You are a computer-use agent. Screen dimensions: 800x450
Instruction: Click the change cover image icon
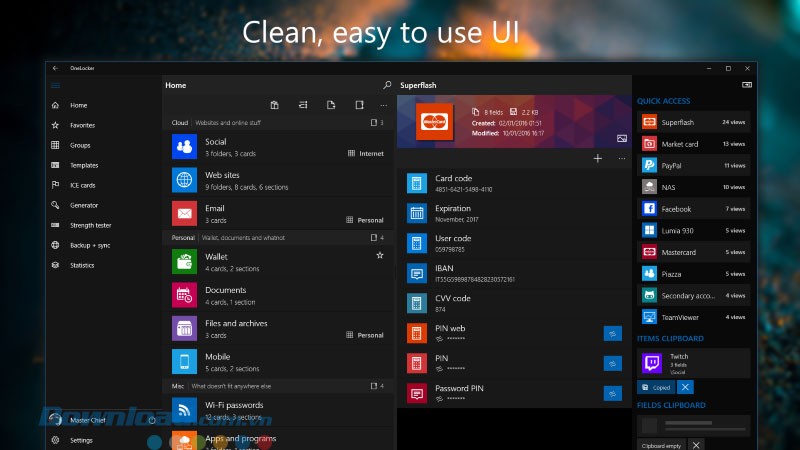[622, 138]
